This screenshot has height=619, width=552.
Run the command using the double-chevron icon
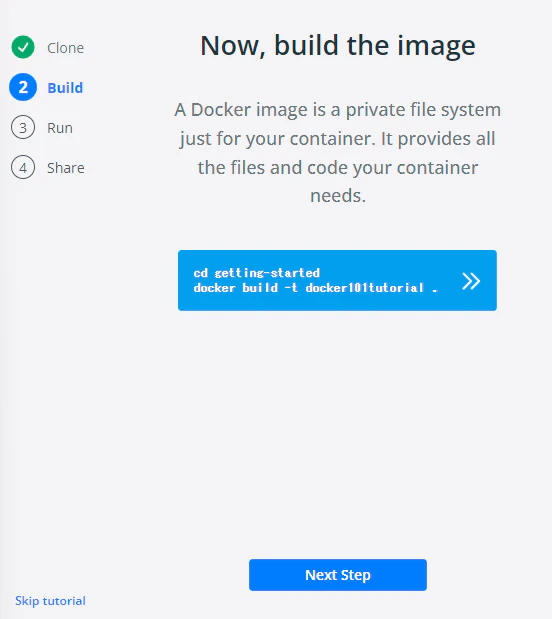[471, 281]
